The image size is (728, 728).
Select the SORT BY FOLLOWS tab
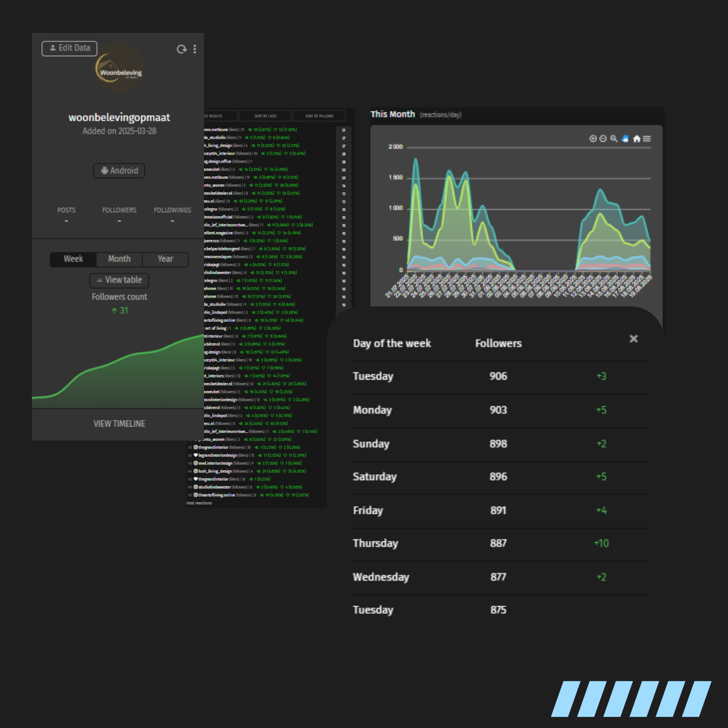319,116
